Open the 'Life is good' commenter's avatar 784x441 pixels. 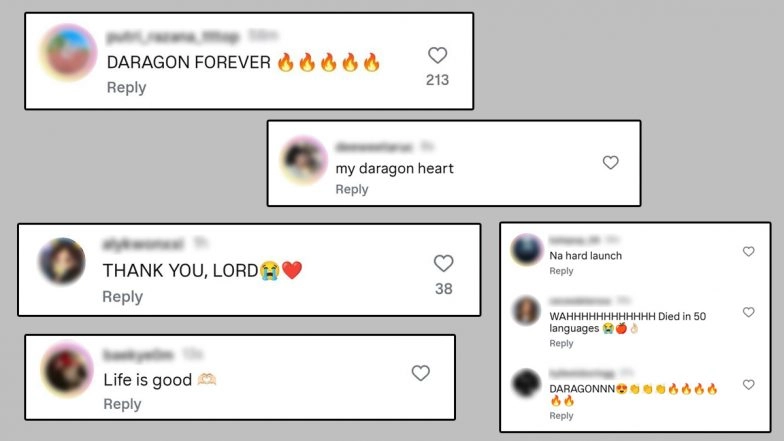66,370
